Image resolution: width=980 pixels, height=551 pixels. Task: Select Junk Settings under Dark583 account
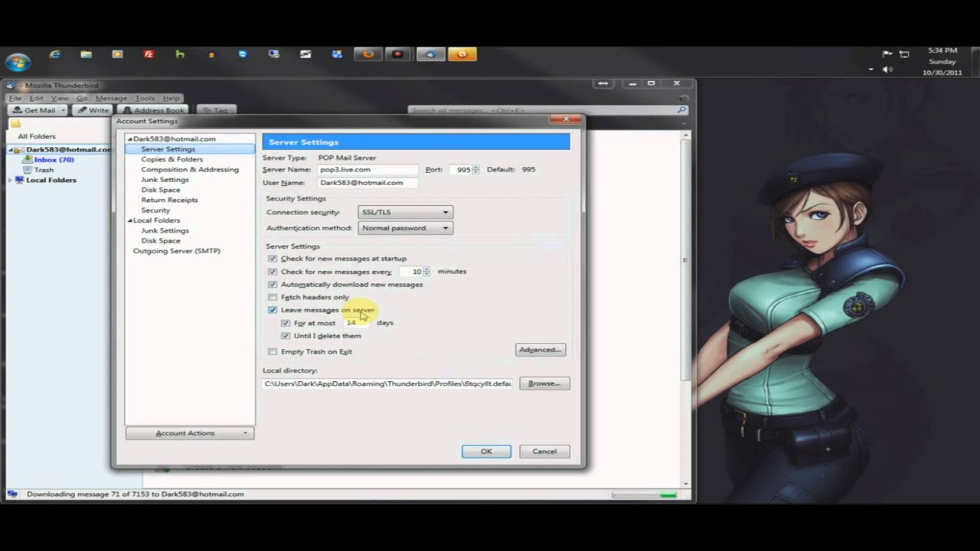165,180
